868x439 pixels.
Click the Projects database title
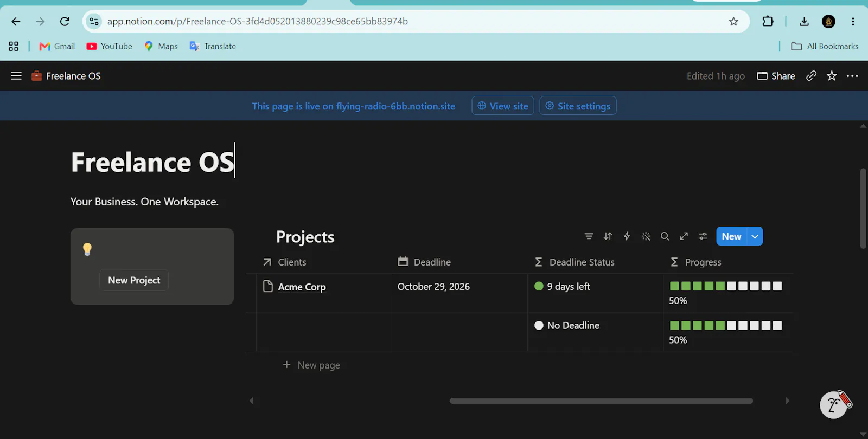305,237
